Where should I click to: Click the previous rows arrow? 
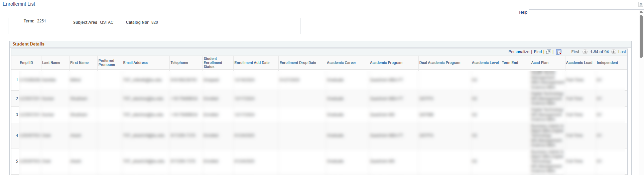pyautogui.click(x=585, y=52)
